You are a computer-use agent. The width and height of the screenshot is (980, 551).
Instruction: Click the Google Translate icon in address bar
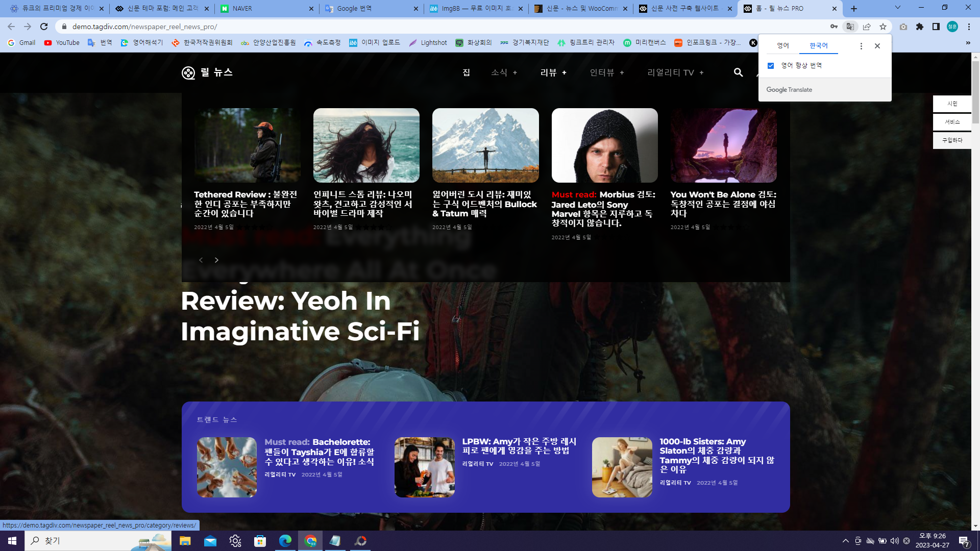pos(850,27)
